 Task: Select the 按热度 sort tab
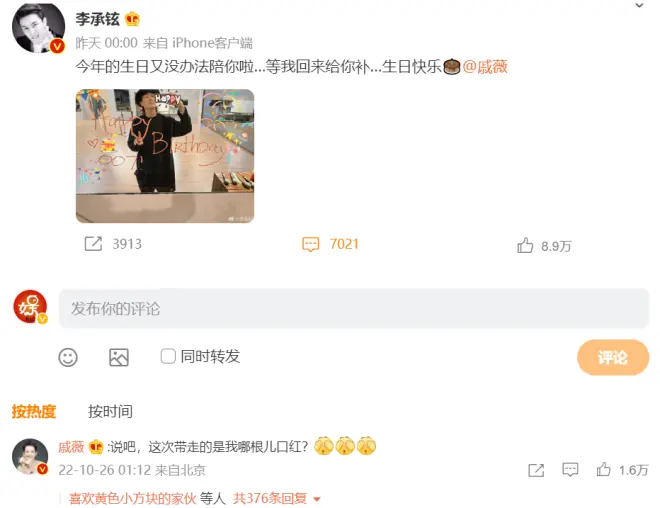(34, 411)
